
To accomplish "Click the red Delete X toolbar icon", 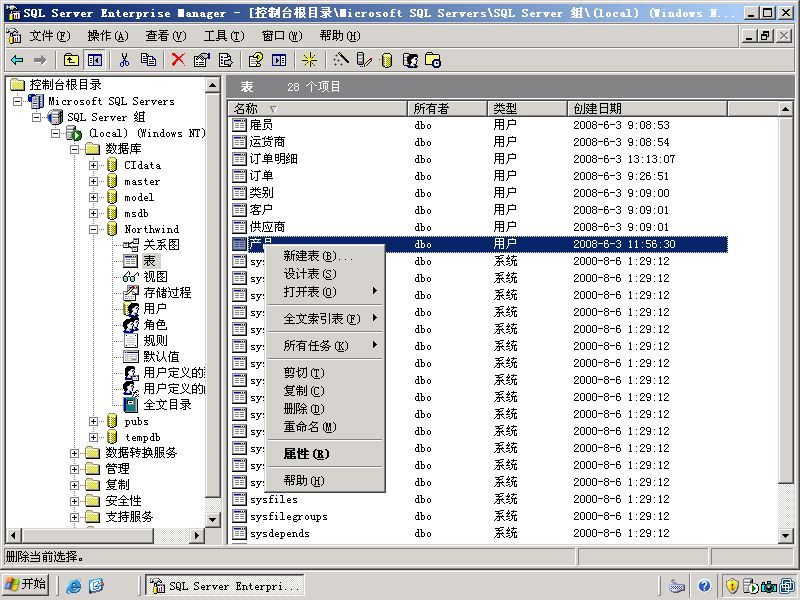I will (178, 60).
